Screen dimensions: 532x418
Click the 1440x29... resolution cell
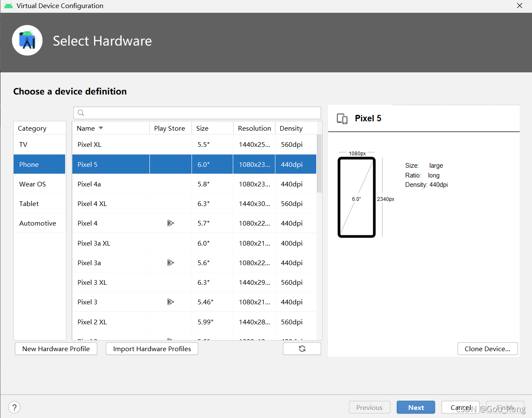coord(254,282)
